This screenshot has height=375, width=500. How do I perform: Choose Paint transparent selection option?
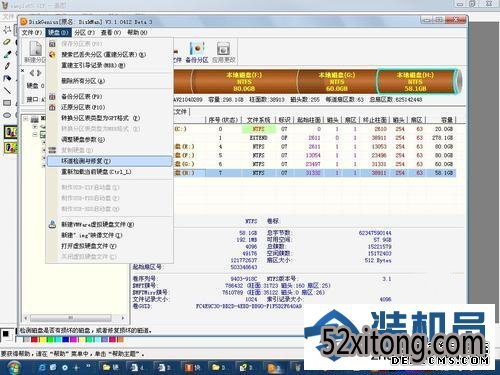click(11, 147)
